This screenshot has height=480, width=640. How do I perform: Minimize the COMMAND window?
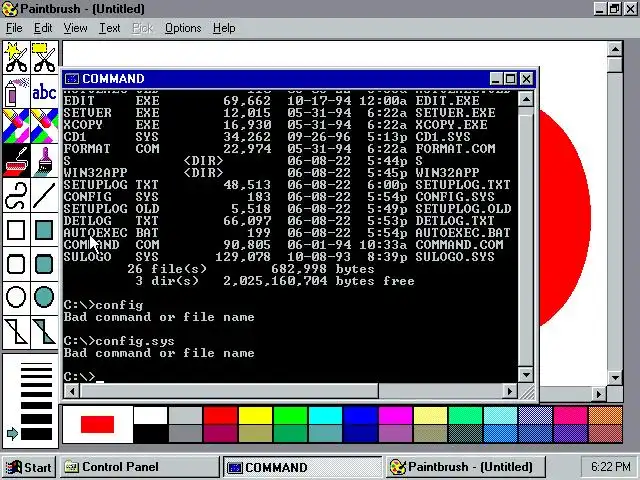(496, 78)
